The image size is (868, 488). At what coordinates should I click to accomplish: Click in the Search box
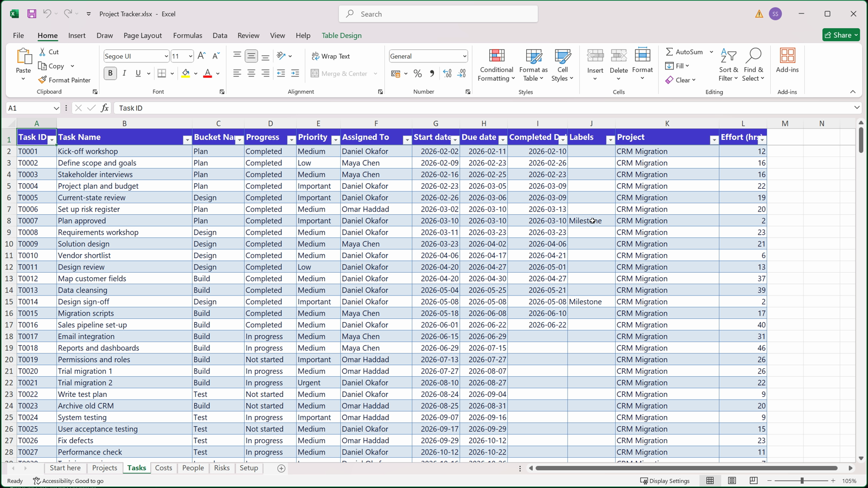tap(438, 14)
